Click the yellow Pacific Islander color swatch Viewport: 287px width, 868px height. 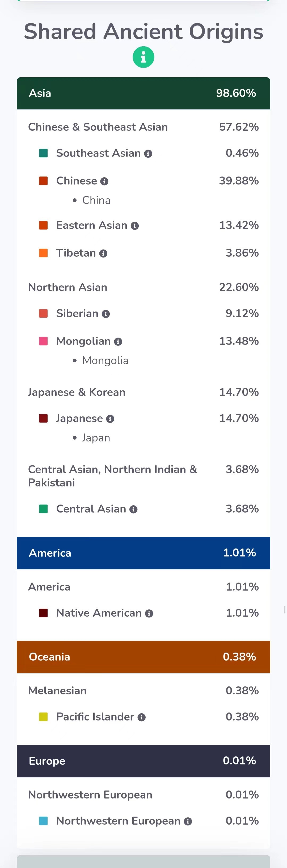click(x=43, y=717)
